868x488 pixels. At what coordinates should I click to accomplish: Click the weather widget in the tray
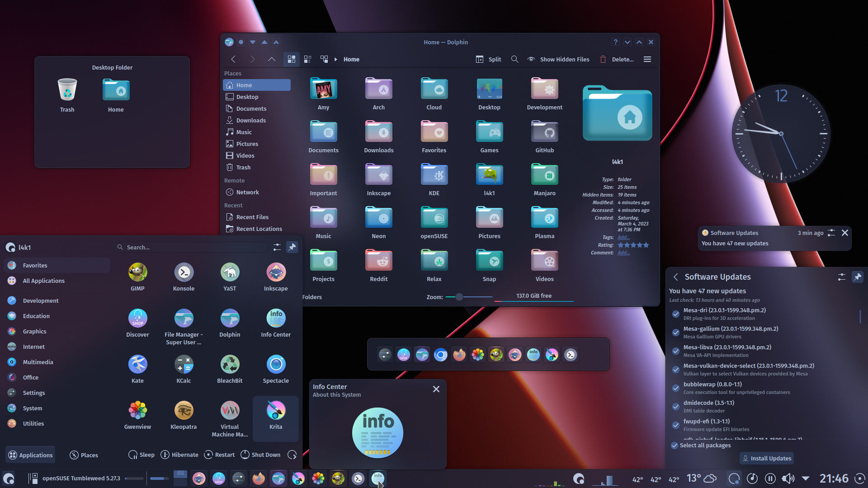click(x=702, y=478)
